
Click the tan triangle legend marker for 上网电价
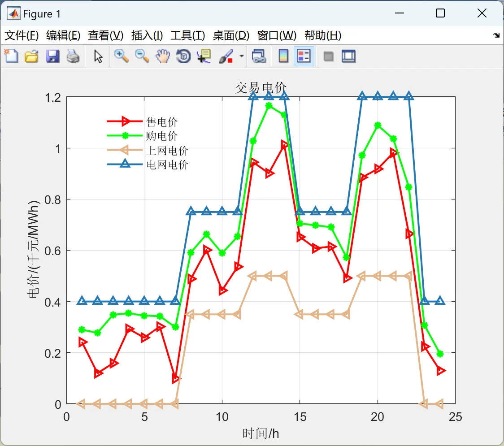125,150
